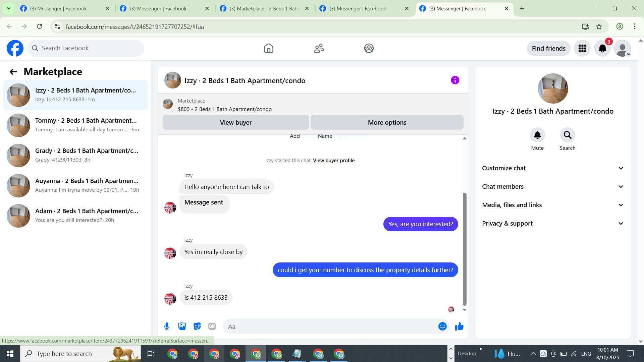The height and width of the screenshot is (362, 644).
Task: Open Chrome profile icon
Action: [x=620, y=26]
